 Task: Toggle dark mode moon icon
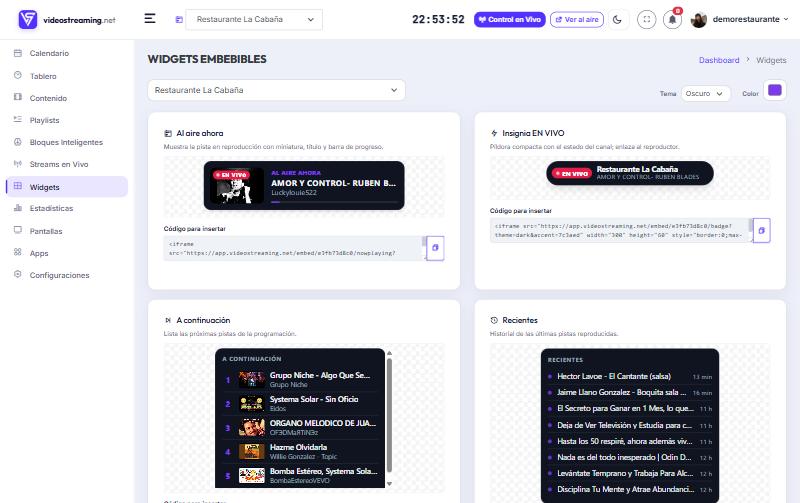[617, 19]
